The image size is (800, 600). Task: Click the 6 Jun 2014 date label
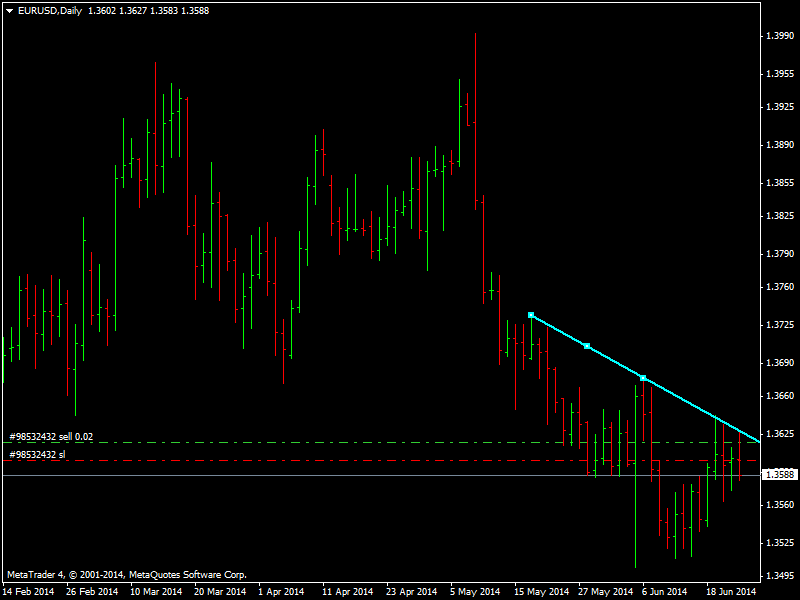664,592
